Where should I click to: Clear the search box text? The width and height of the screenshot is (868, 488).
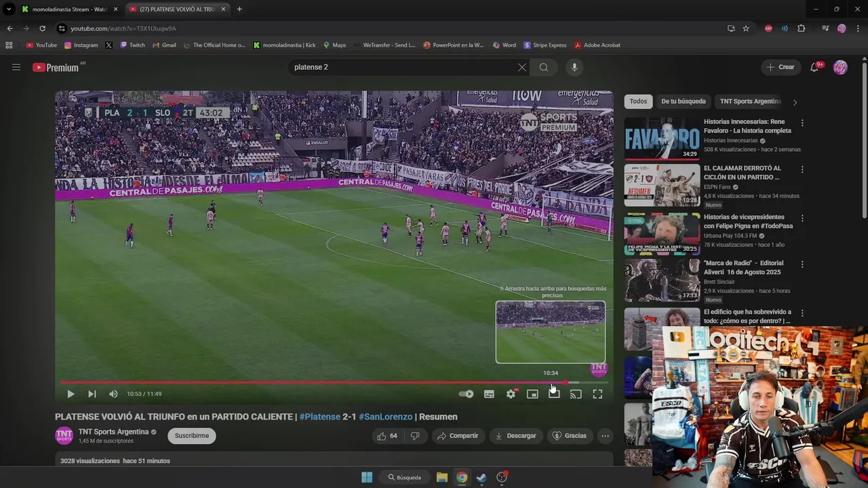click(521, 67)
